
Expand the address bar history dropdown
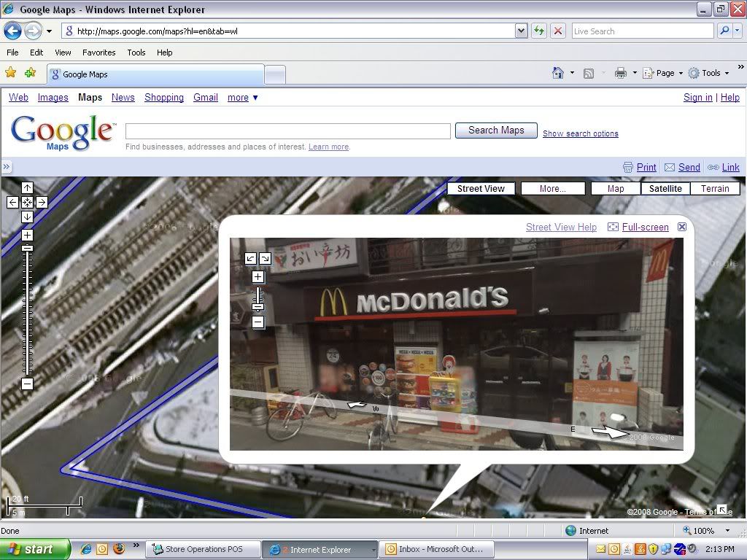[x=521, y=31]
